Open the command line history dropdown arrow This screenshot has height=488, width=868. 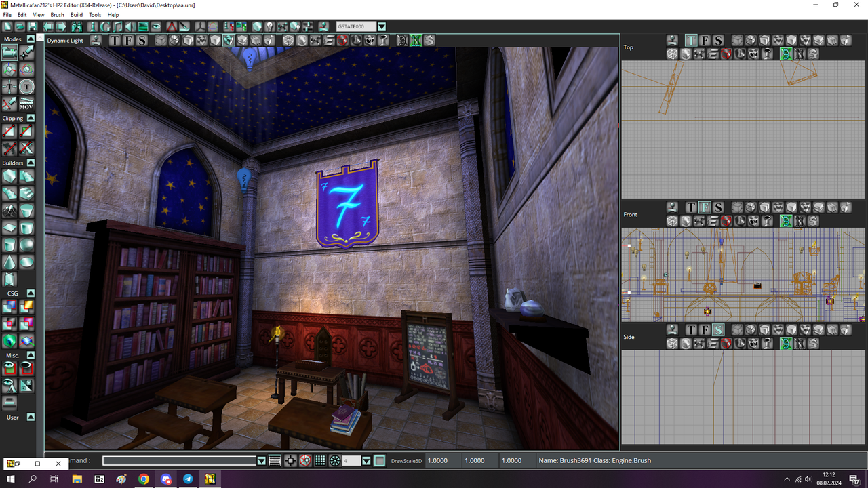click(262, 461)
